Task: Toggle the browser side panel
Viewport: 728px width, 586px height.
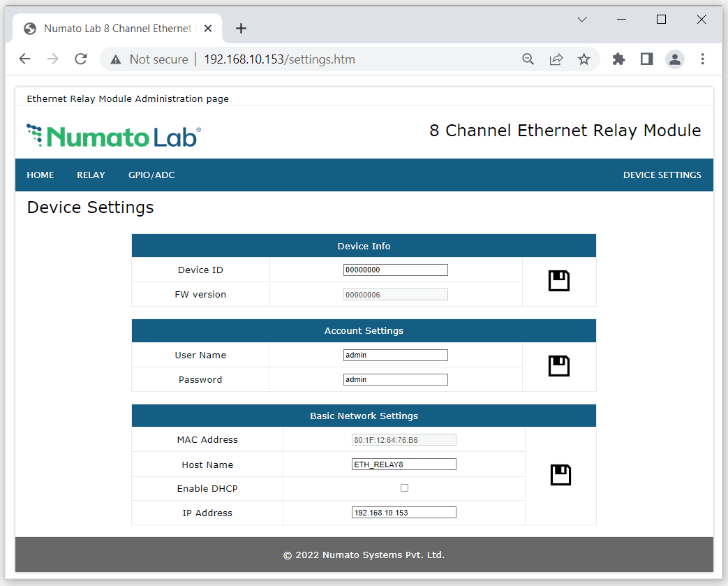Action: [x=646, y=59]
